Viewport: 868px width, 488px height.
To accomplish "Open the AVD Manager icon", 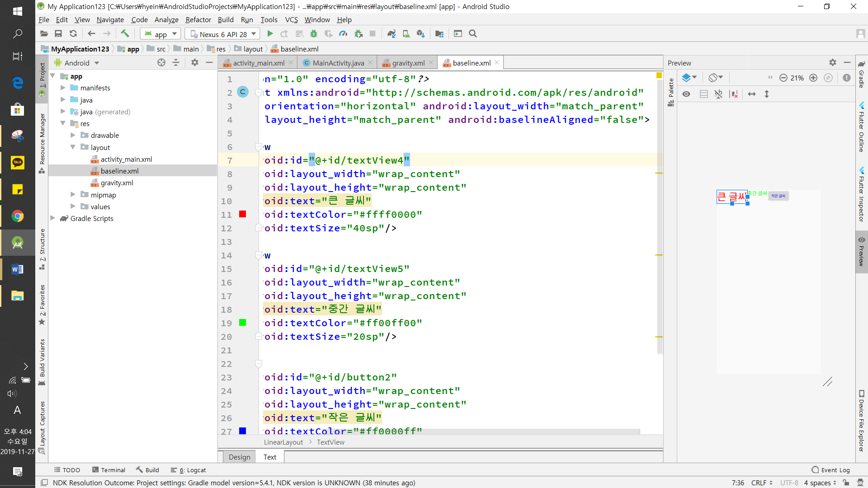I will tap(406, 33).
